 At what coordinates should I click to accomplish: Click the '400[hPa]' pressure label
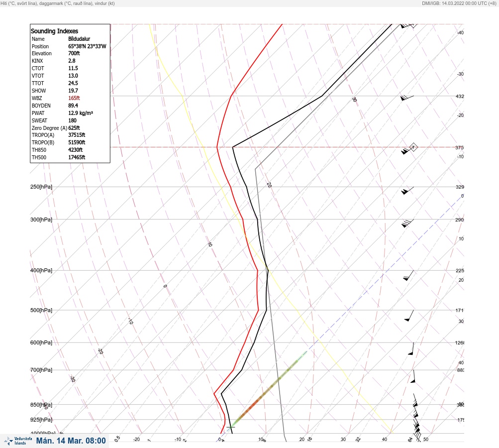click(x=41, y=270)
